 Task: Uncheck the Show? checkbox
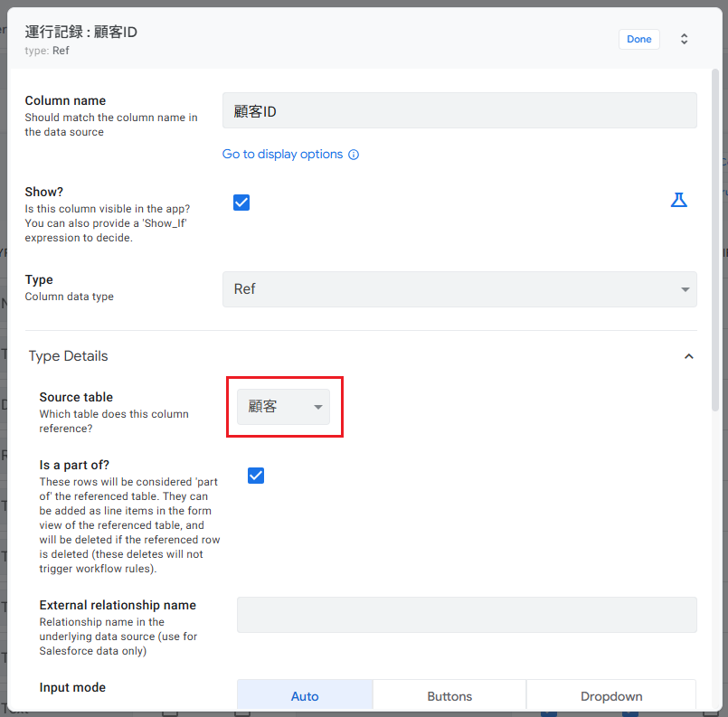click(x=241, y=203)
